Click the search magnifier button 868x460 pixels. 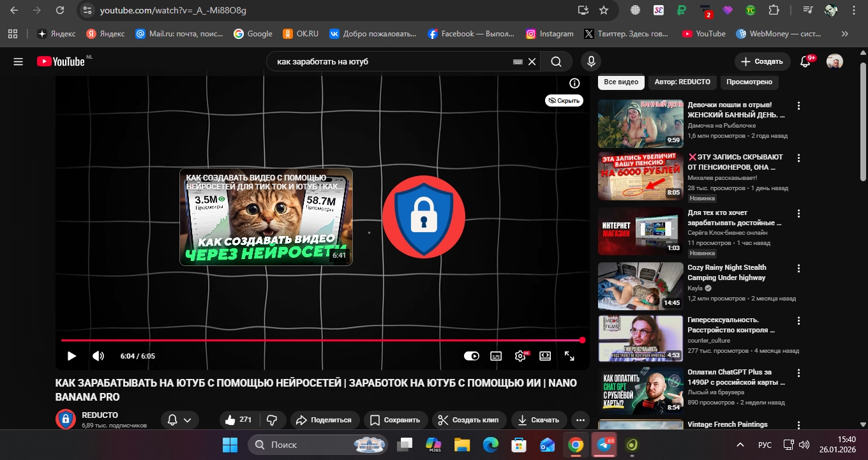[x=556, y=62]
